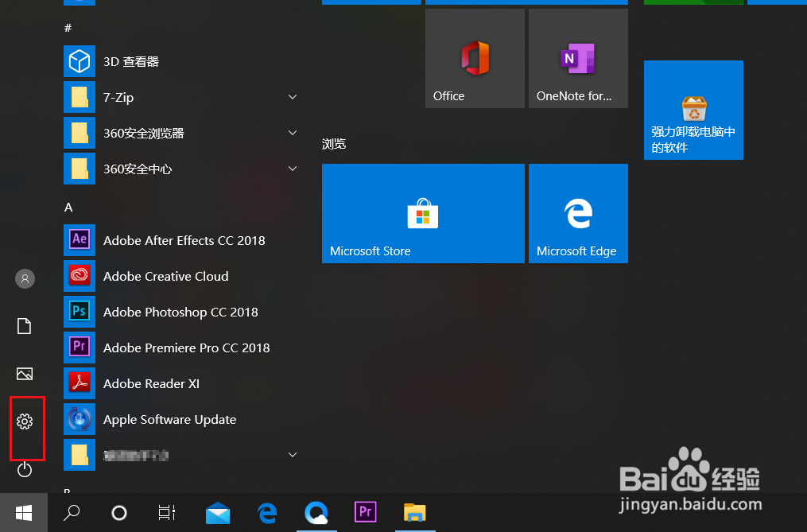Open the blue Q browser taskbar icon

click(316, 512)
